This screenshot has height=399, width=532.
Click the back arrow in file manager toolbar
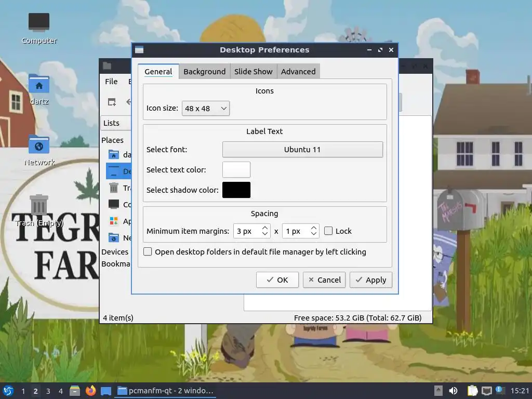click(129, 102)
